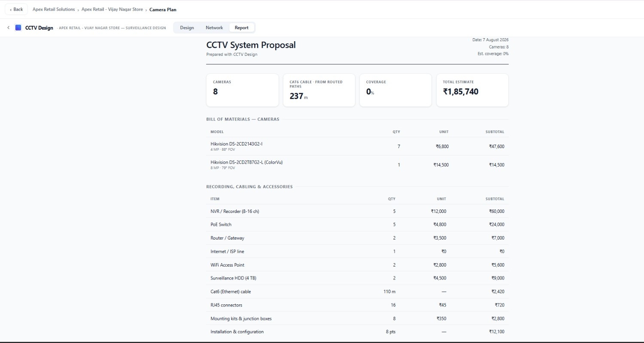Click the ₹6,800 unit price cell
The width and height of the screenshot is (644, 343).
pyautogui.click(x=442, y=146)
